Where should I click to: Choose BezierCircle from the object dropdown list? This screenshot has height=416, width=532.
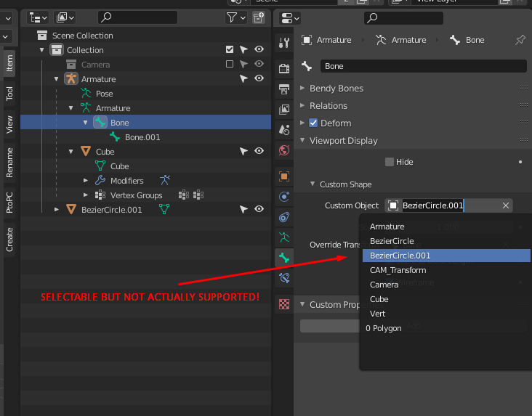[x=446, y=241]
